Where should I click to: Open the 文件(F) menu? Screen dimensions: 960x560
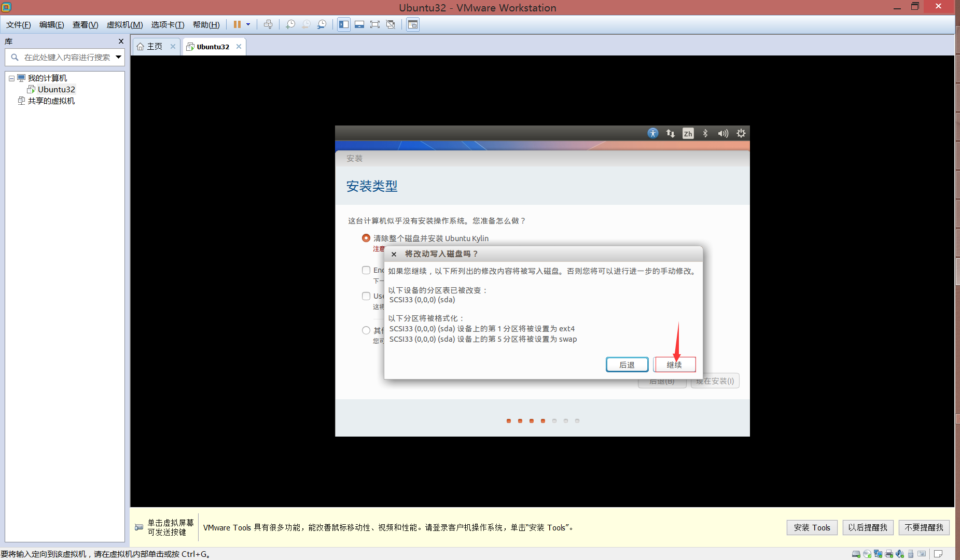[19, 25]
